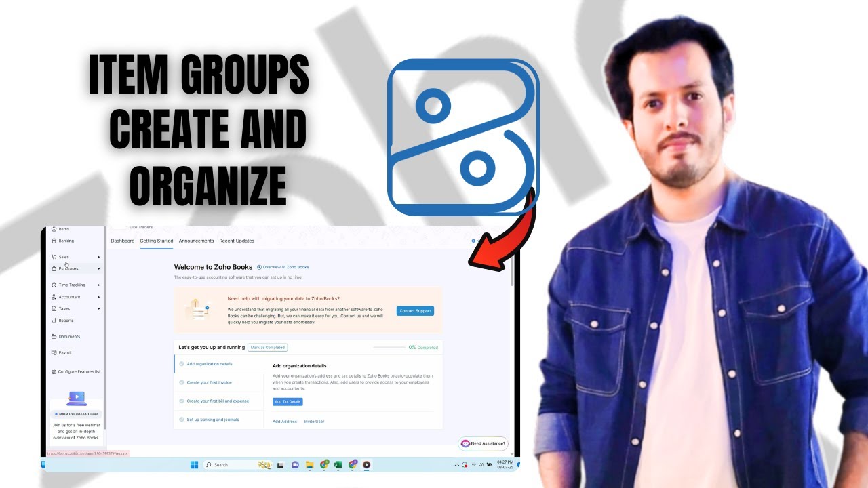Screen dimensions: 868x488
Task: Click Take a Live Product Tour button
Action: [x=77, y=413]
